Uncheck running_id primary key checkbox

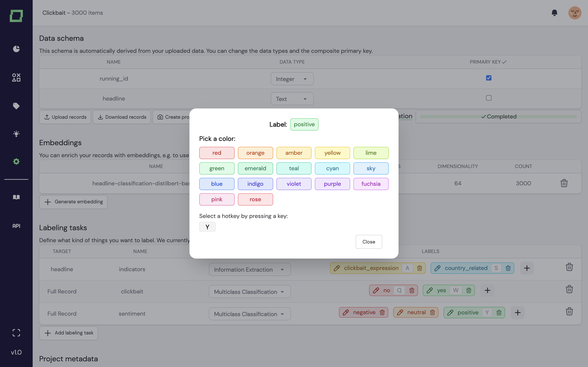489,78
